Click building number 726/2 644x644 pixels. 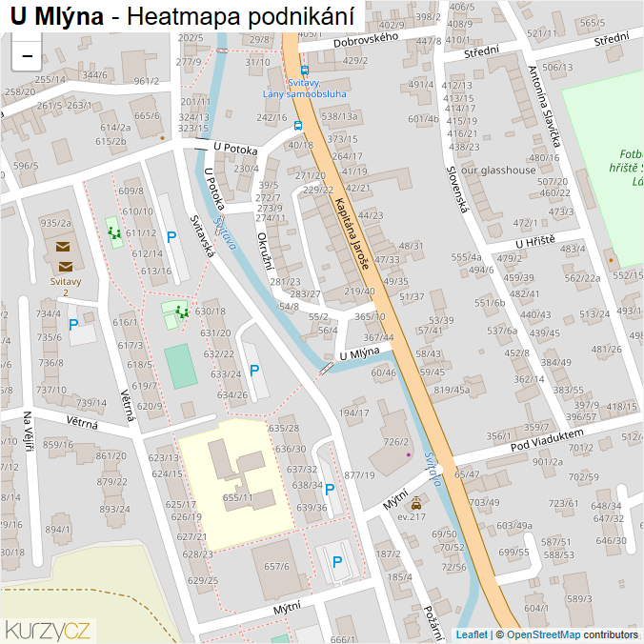click(396, 442)
